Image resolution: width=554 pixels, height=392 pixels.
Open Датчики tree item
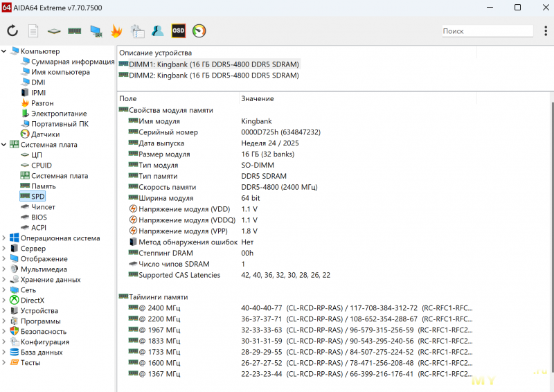tap(45, 134)
